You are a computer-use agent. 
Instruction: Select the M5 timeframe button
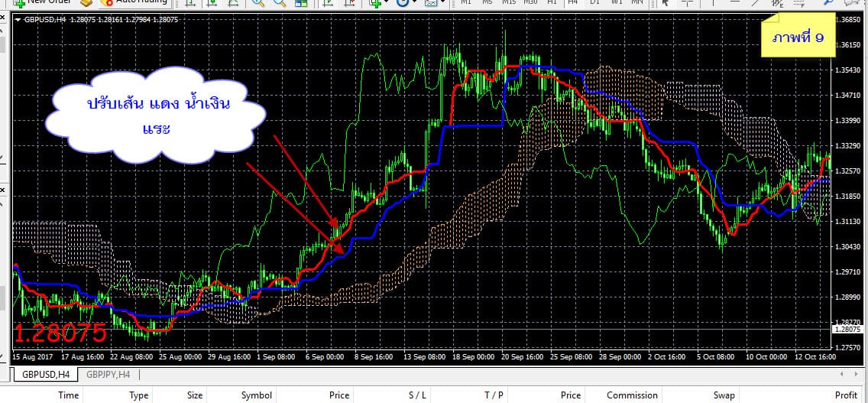click(x=487, y=2)
